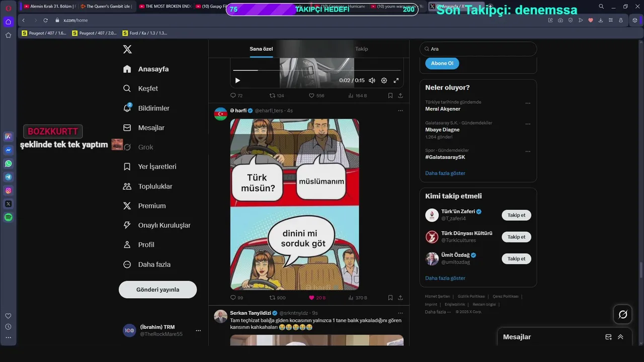Follow Türk Dünyası Kültürü account

click(x=516, y=237)
